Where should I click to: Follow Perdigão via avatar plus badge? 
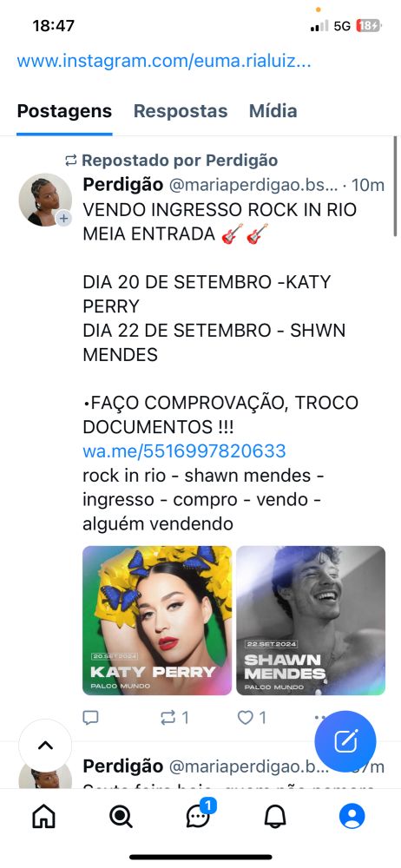(x=63, y=219)
